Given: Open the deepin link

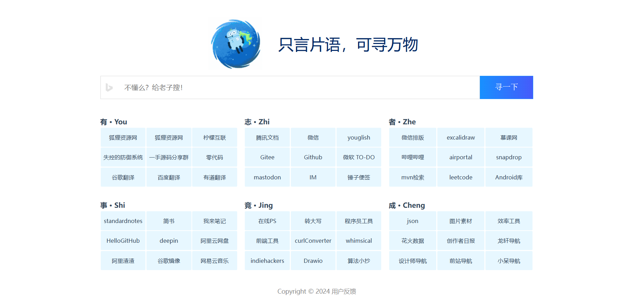Looking at the screenshot, I should pyautogui.click(x=169, y=241).
